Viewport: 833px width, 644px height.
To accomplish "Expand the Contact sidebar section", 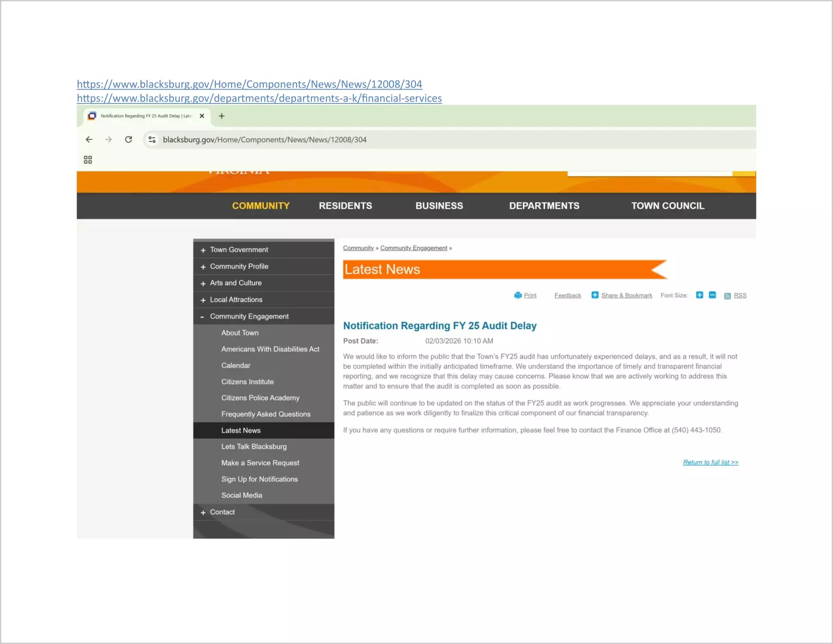I will pyautogui.click(x=203, y=513).
